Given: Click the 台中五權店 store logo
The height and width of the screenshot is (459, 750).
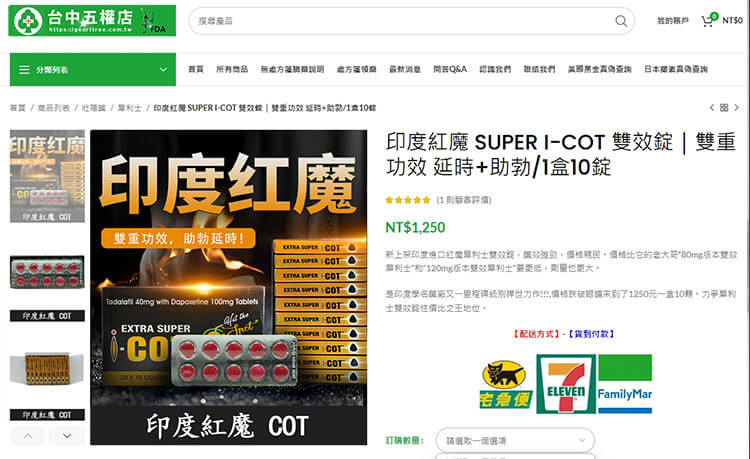Looking at the screenshot, I should tap(92, 21).
